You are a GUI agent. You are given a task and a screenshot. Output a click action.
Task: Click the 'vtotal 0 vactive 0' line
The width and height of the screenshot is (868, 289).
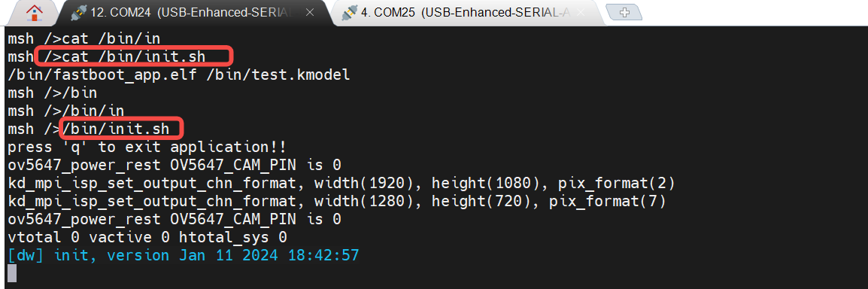[147, 238]
